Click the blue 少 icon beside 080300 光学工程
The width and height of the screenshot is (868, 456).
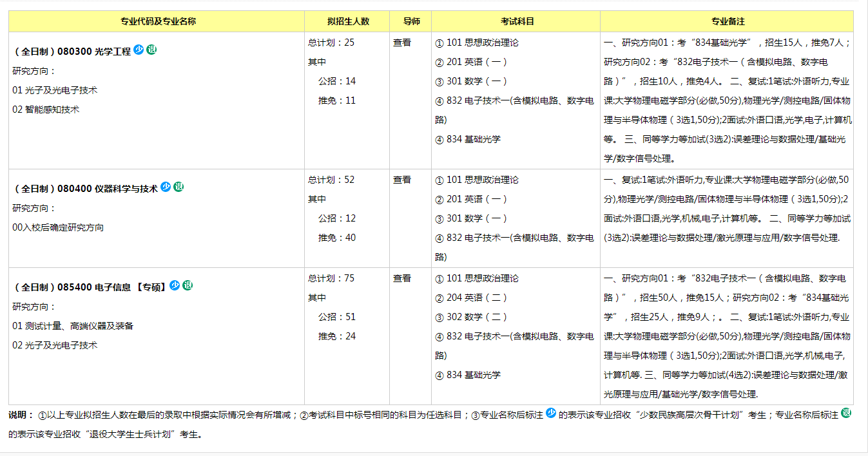coord(139,50)
